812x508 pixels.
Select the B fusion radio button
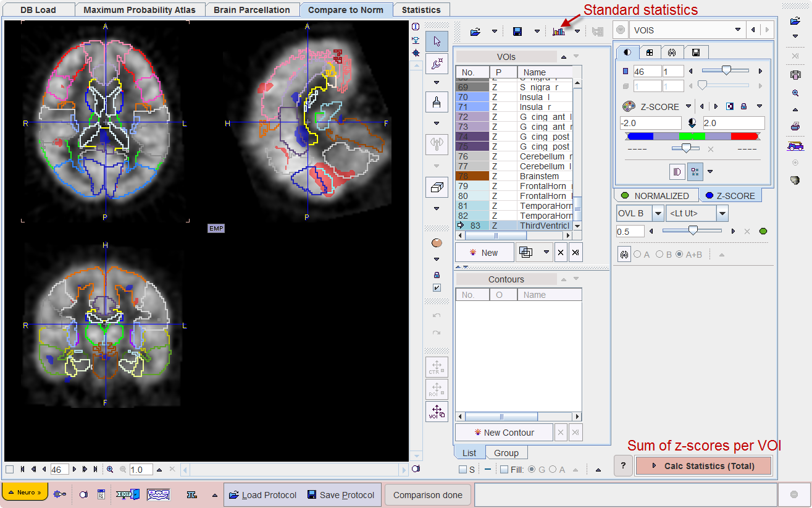659,254
